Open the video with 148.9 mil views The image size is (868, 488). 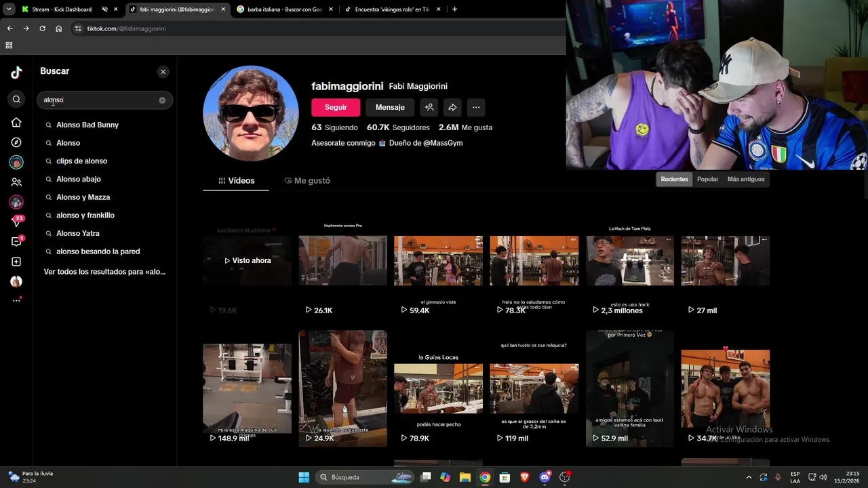point(248,388)
